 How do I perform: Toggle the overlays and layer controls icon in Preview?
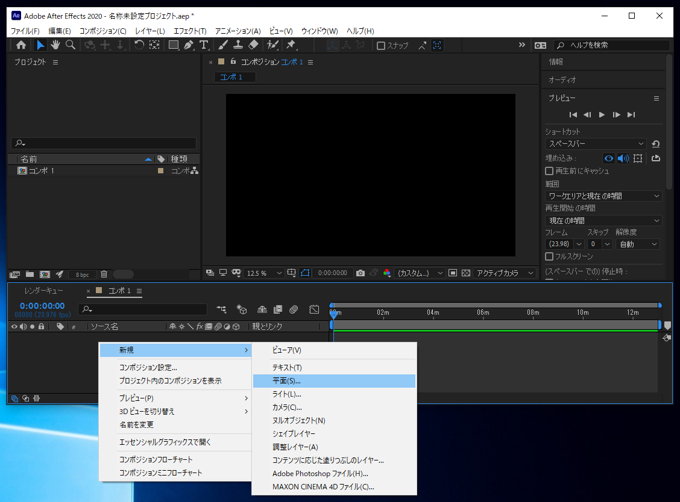tap(638, 158)
